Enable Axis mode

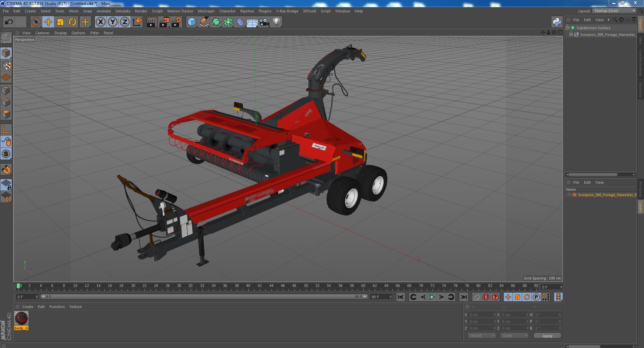6,129
